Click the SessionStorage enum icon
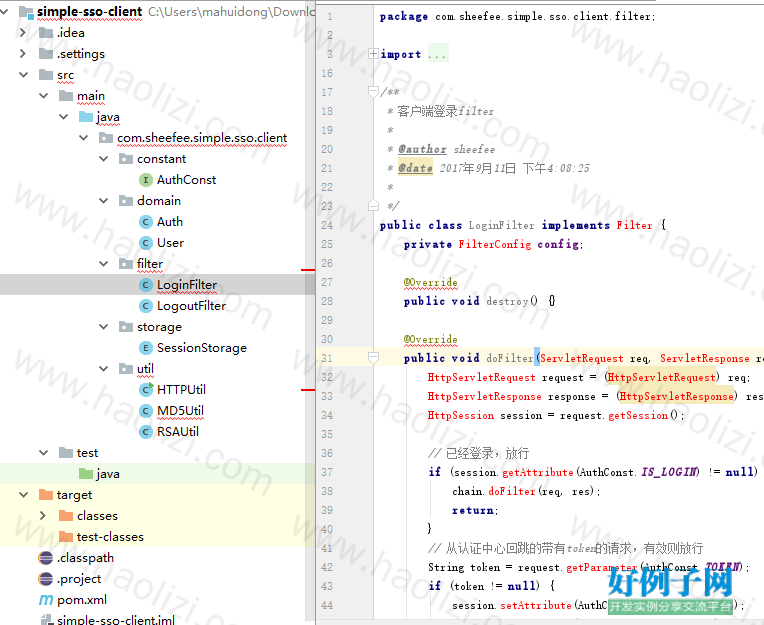 coord(146,348)
